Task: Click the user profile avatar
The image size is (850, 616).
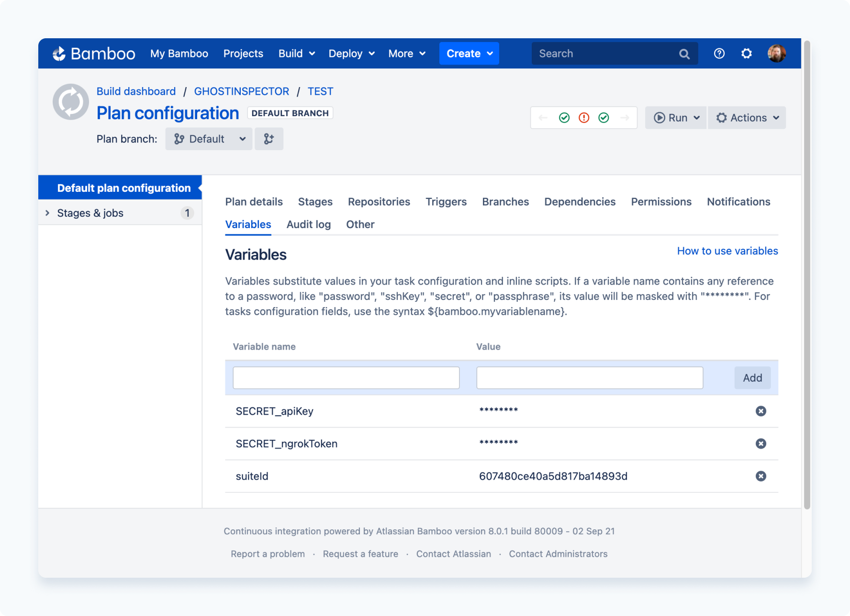Action: [776, 53]
